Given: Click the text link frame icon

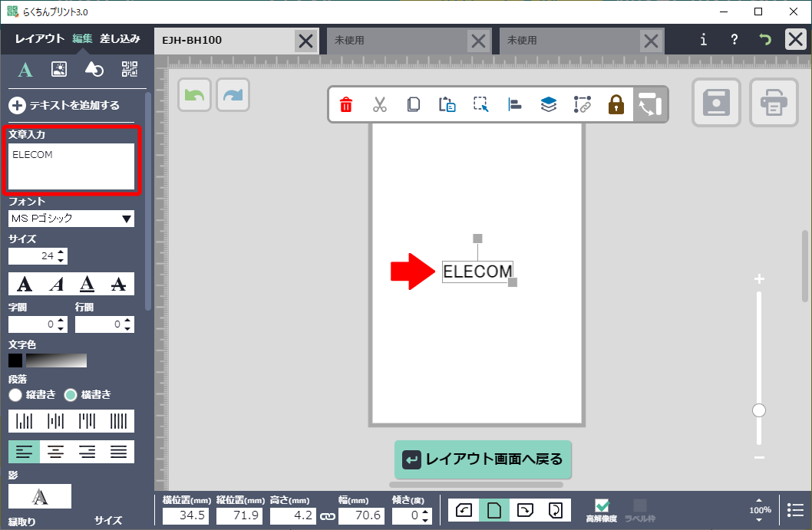Looking at the screenshot, I should point(582,104).
